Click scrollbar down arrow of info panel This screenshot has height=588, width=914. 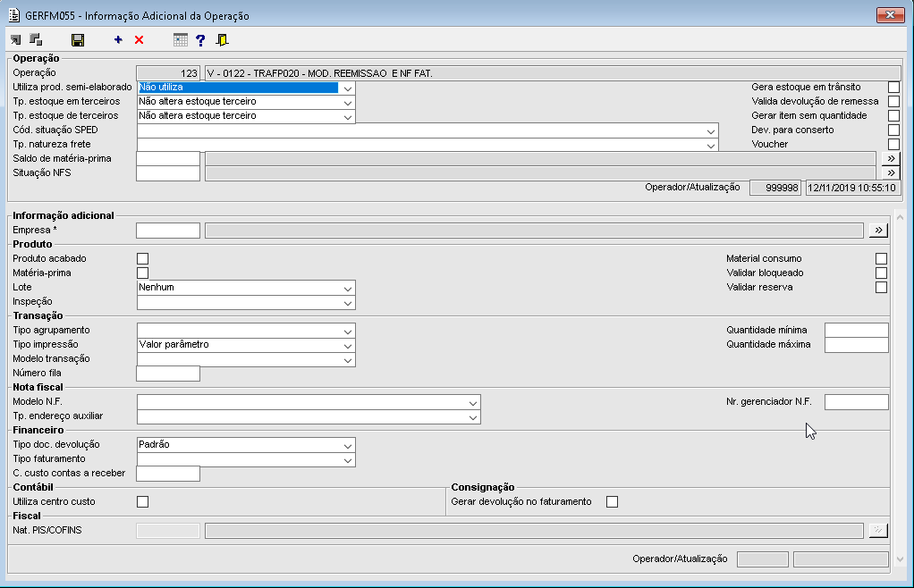(x=900, y=559)
